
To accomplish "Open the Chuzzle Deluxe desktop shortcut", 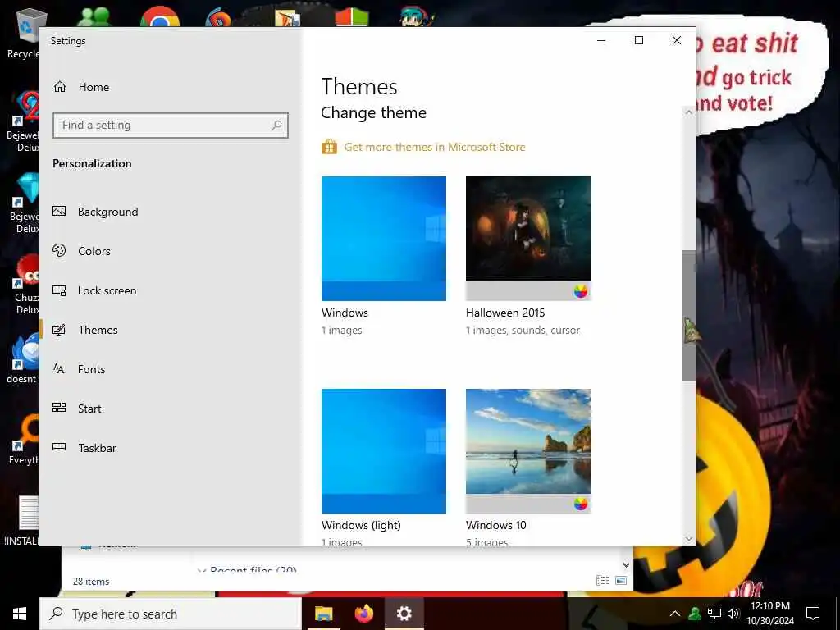I will tap(25, 285).
